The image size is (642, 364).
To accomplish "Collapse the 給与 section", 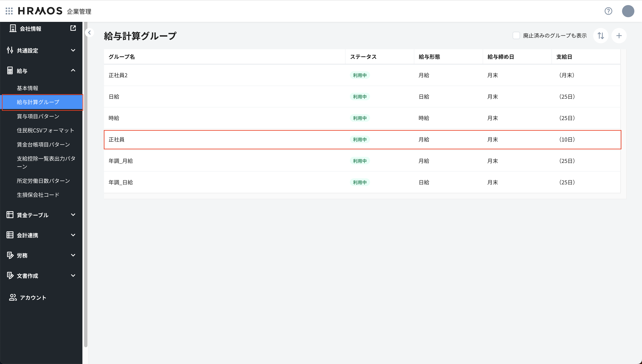I will (73, 70).
